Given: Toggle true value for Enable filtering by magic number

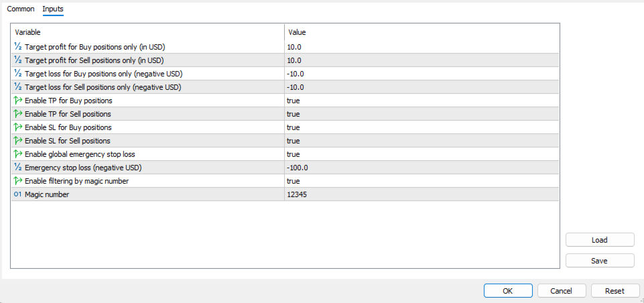Looking at the screenshot, I should pyautogui.click(x=293, y=181).
